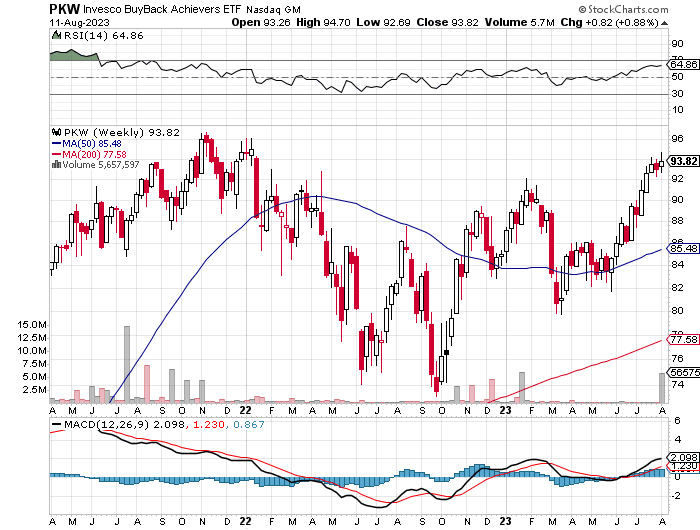This screenshot has height=530, width=700.
Task: Click the MA(200) 77.58 legend text
Action: (x=94, y=154)
